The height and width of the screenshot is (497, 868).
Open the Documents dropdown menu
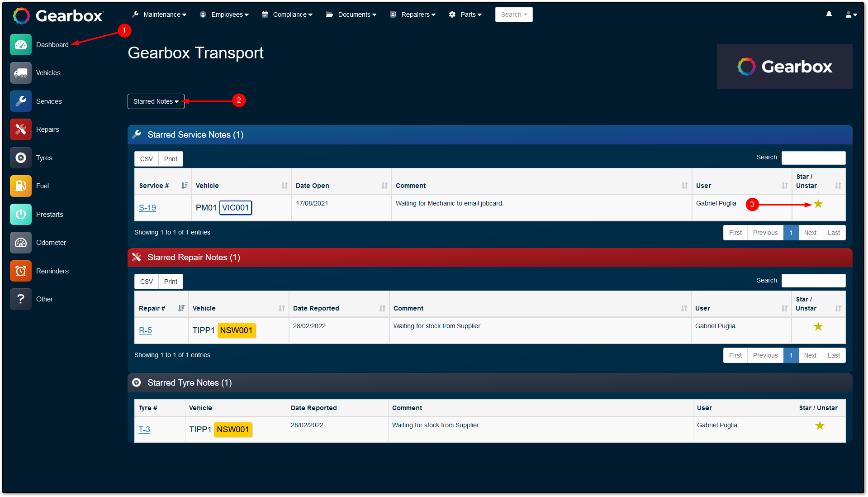click(x=351, y=14)
